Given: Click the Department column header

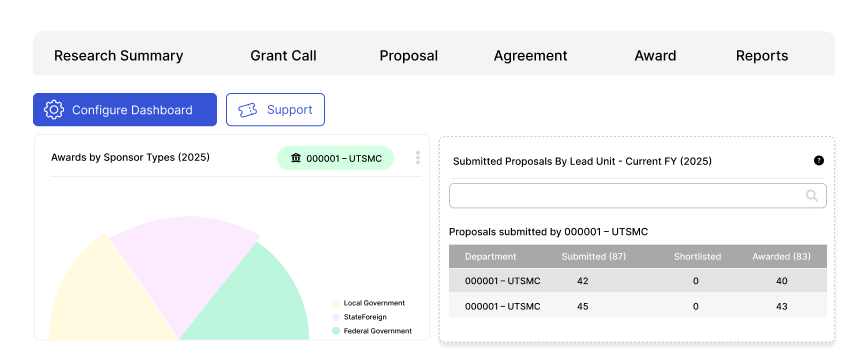Looking at the screenshot, I should click(490, 256).
